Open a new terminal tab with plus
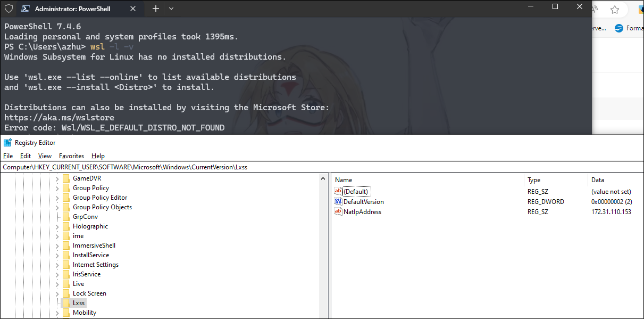 [x=156, y=9]
